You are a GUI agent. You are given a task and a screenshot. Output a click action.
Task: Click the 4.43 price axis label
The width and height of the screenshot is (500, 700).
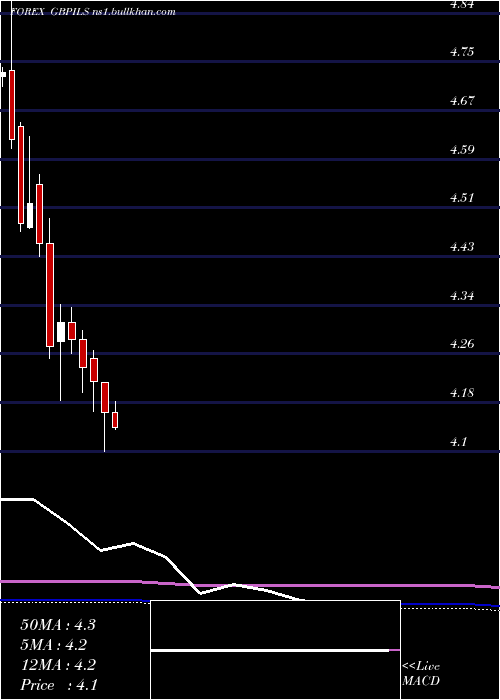pos(461,246)
